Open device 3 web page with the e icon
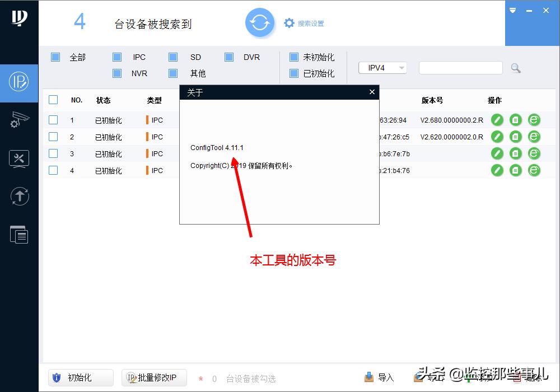Viewport: 560px width, 392px height. click(x=534, y=153)
